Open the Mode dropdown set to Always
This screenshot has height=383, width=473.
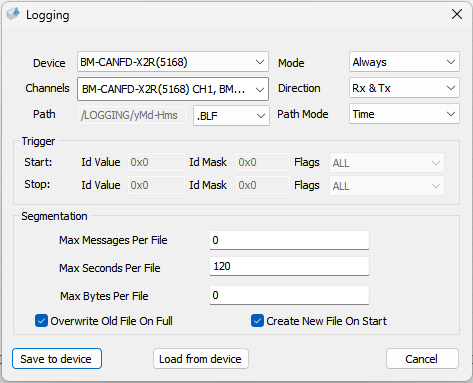pos(404,62)
